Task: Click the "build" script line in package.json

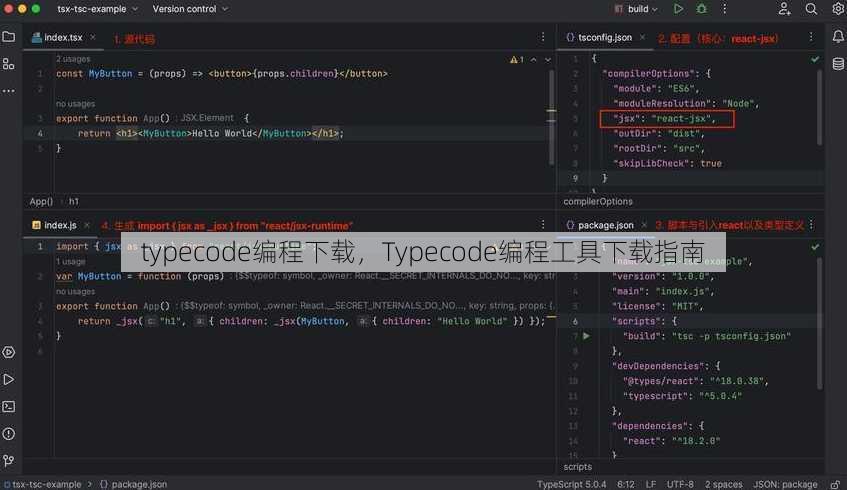Action: click(x=707, y=336)
